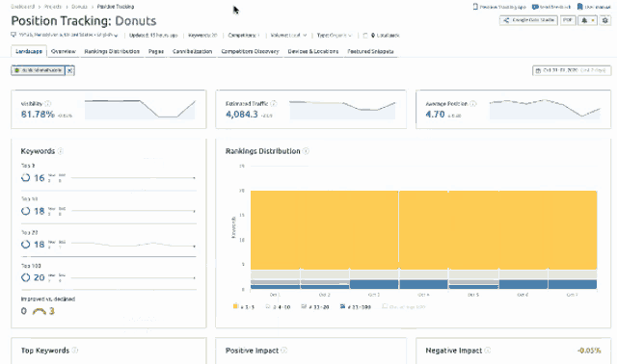Click the phone icon beside Position Tracking App

tap(475, 7)
